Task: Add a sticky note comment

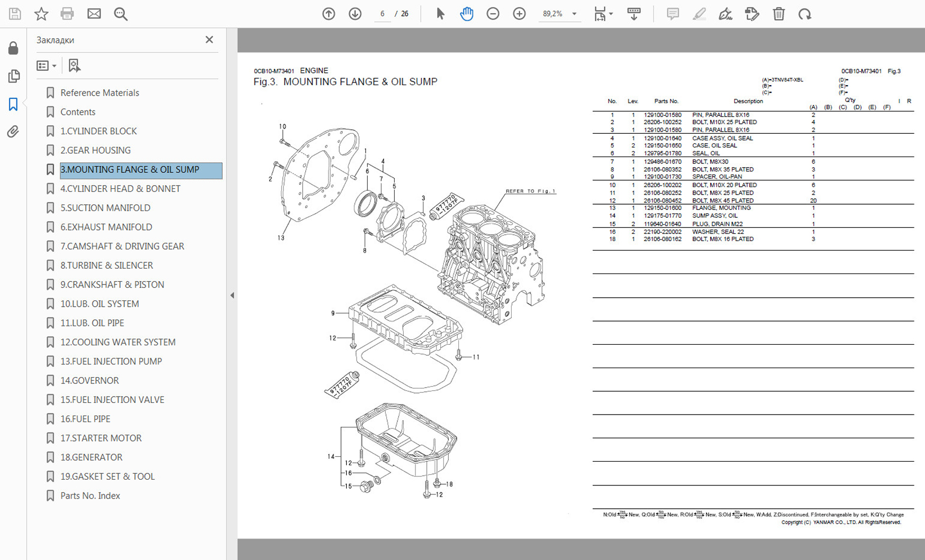Action: (x=673, y=14)
